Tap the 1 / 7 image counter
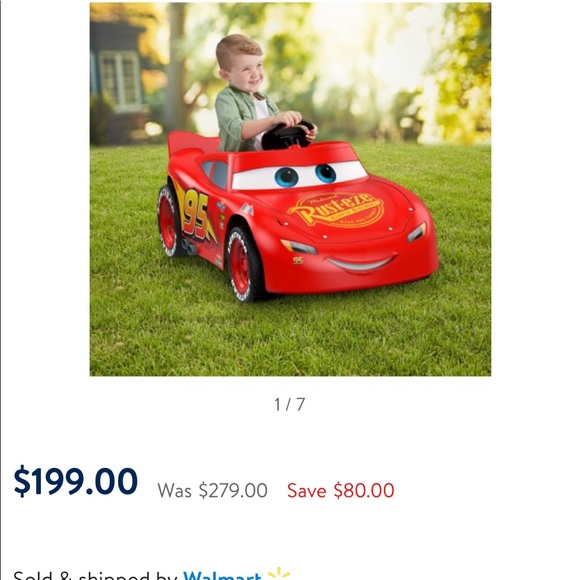580x580 pixels. pos(290,404)
